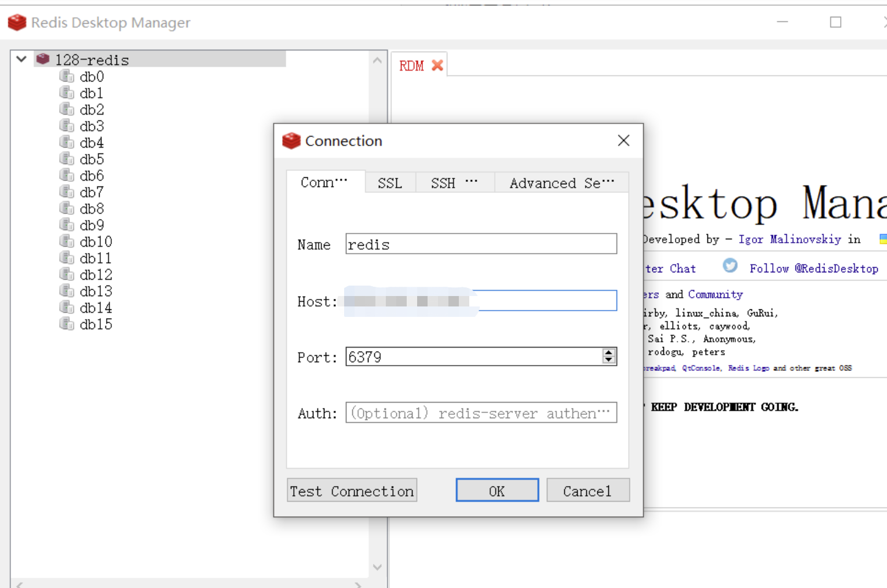Click the 128-redis server icon

coord(43,59)
